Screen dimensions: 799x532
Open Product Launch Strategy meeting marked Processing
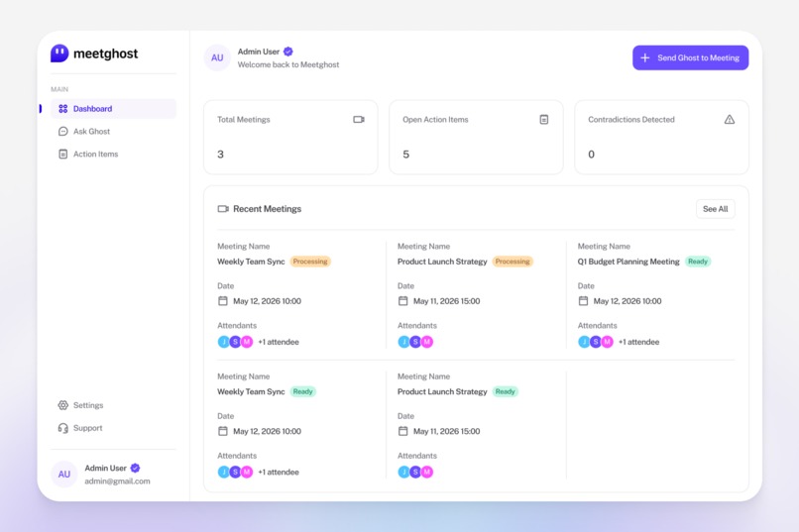pos(442,262)
